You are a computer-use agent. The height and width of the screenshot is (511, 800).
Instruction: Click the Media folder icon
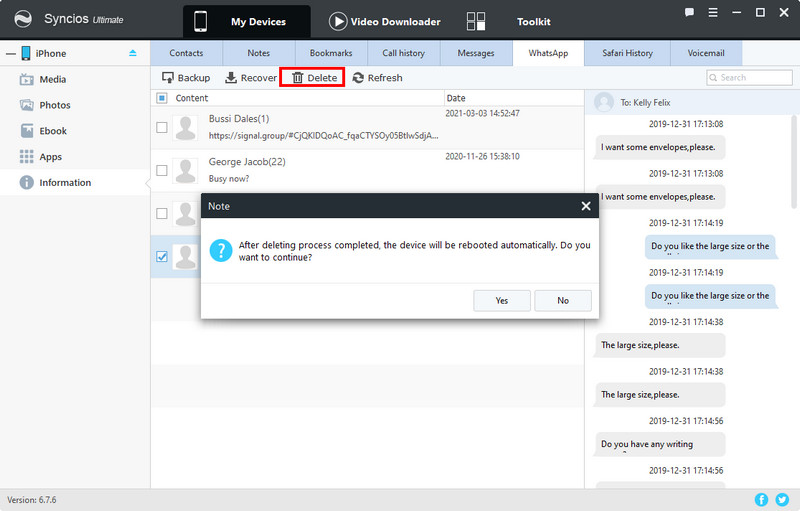[27, 80]
